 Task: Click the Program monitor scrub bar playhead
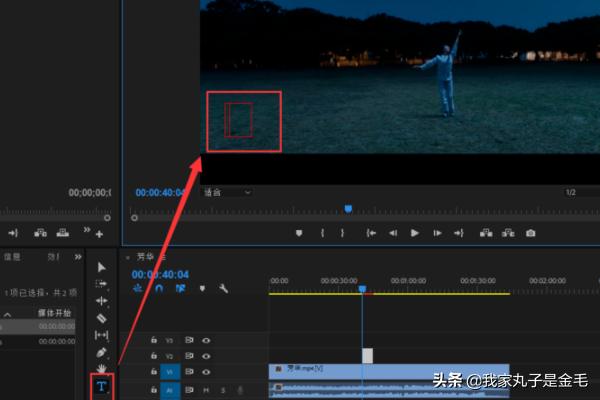(x=348, y=209)
